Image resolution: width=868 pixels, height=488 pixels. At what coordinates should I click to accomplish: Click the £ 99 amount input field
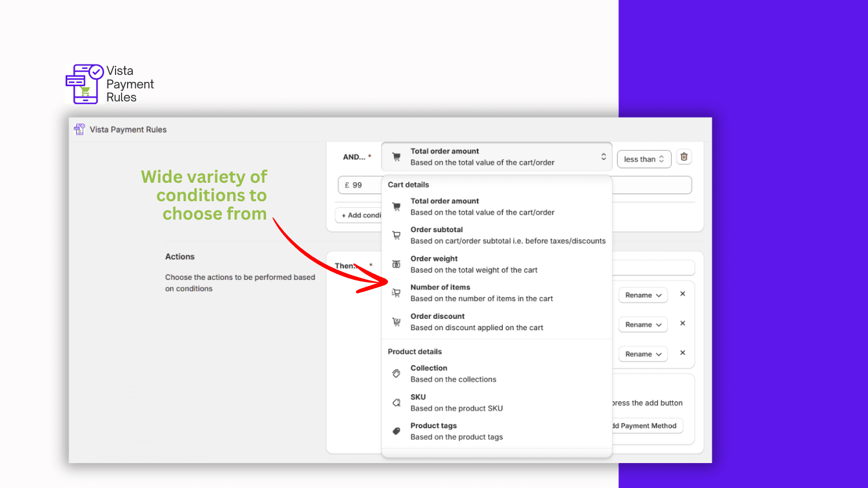tap(360, 185)
